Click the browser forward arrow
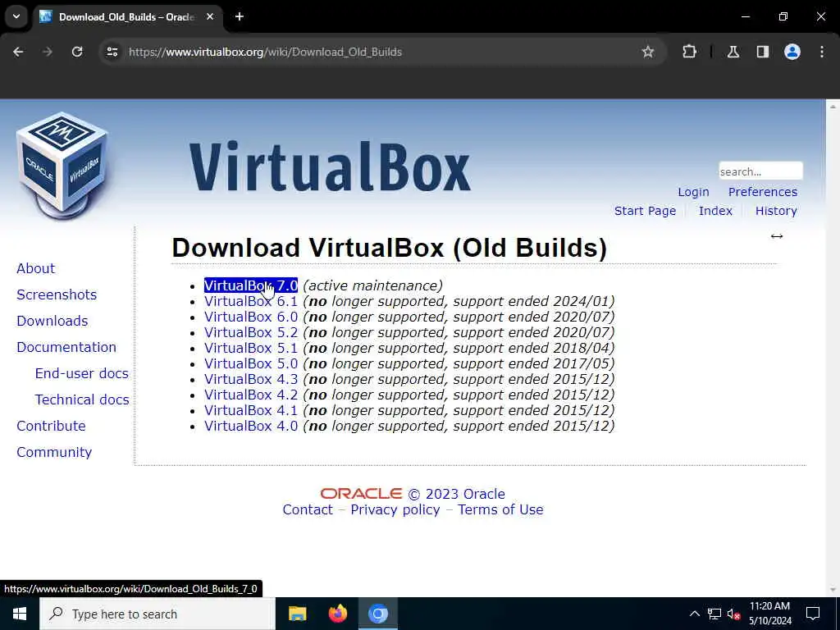This screenshot has height=630, width=840. (48, 52)
